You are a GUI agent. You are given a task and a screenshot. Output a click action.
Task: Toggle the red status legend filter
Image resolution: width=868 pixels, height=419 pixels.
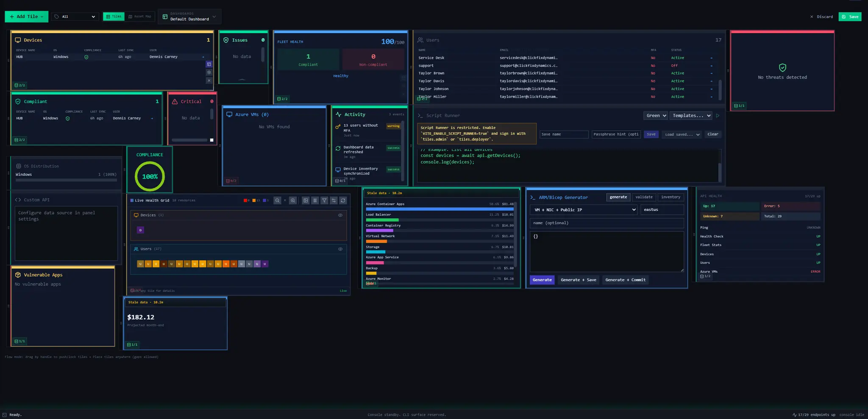247,200
